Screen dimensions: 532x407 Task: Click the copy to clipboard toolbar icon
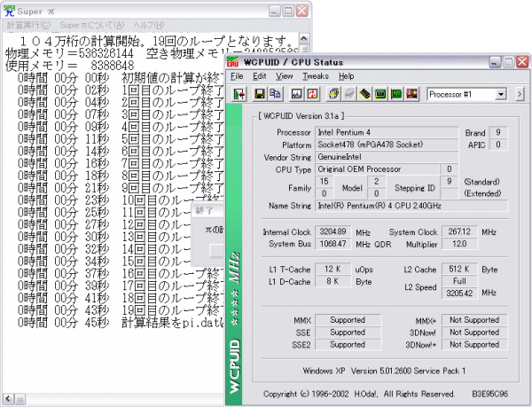[275, 94]
